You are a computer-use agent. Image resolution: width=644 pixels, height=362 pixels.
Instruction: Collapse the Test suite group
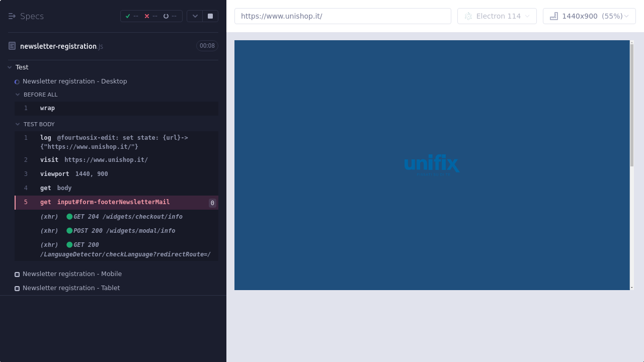pos(10,67)
